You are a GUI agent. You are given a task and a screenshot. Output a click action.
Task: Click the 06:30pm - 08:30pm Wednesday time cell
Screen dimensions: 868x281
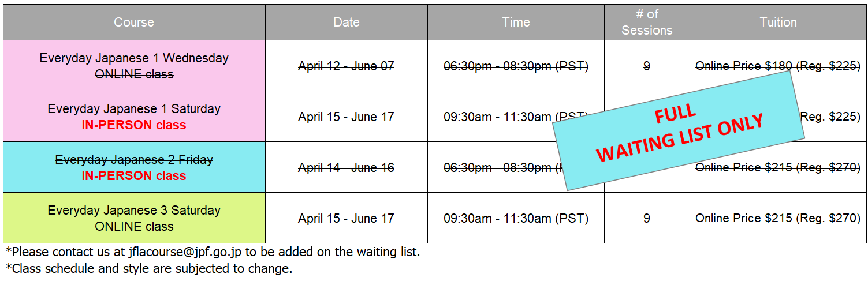516,66
